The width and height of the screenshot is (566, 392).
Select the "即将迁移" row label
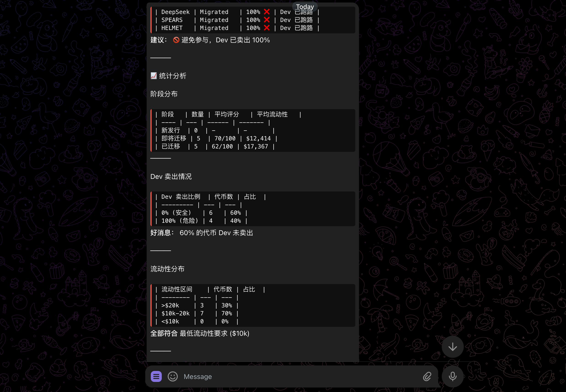click(174, 139)
